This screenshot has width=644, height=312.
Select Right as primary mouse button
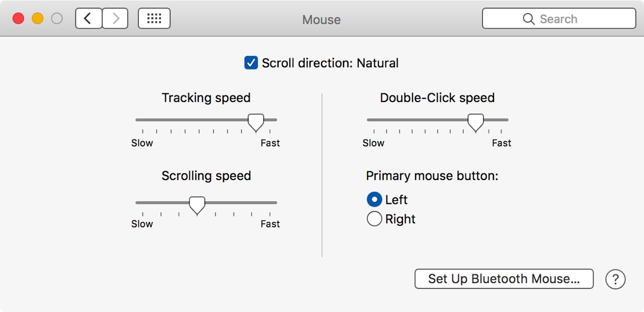374,219
